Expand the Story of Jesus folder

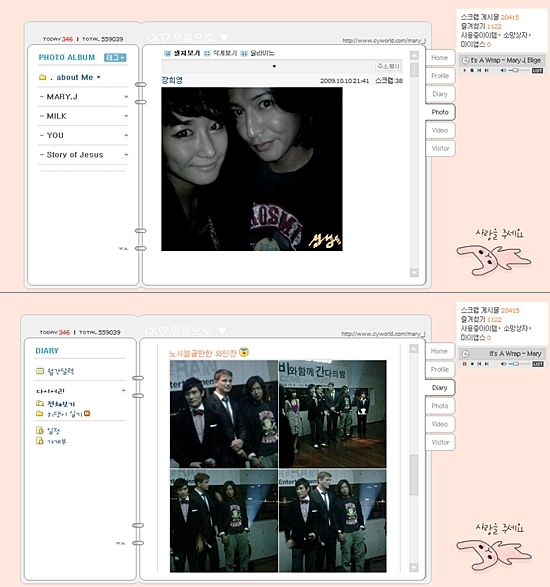click(x=126, y=155)
